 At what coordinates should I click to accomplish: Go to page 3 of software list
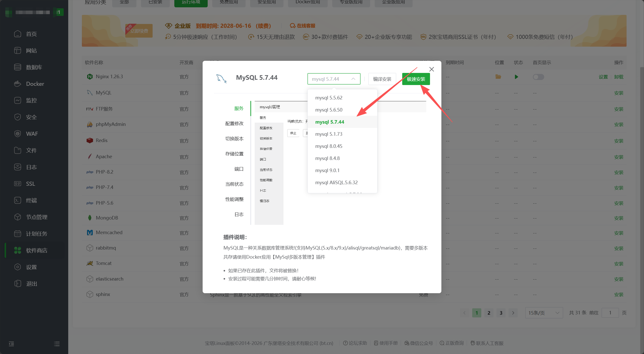(x=501, y=313)
